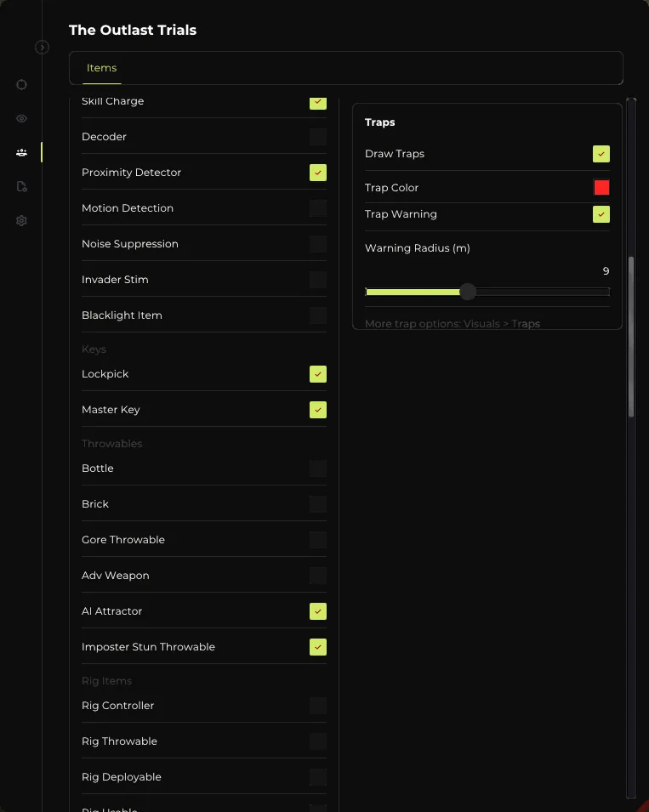Disable Master Key checkbox
This screenshot has width=649, height=812.
click(318, 410)
